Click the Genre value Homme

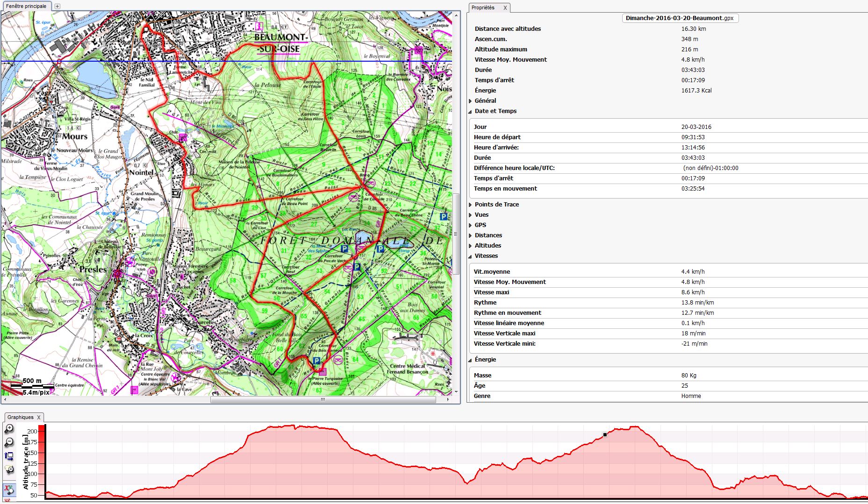coord(691,396)
